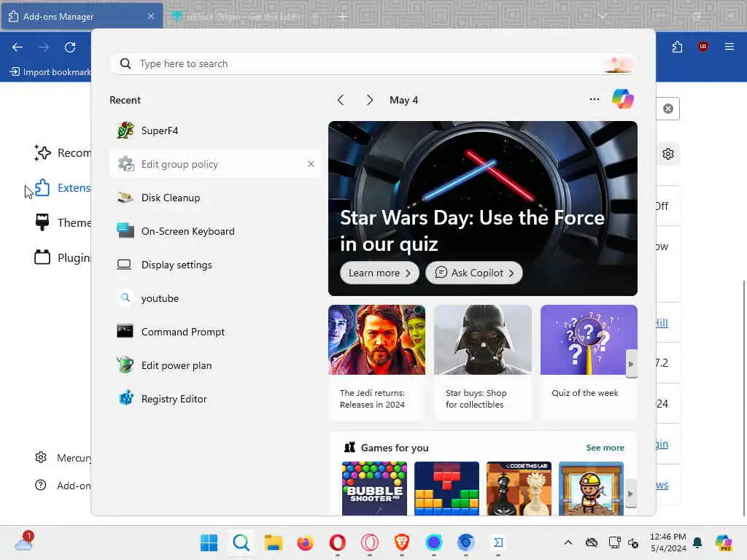This screenshot has height=560, width=747.
Task: Go to the previous day highlight
Action: (x=341, y=100)
